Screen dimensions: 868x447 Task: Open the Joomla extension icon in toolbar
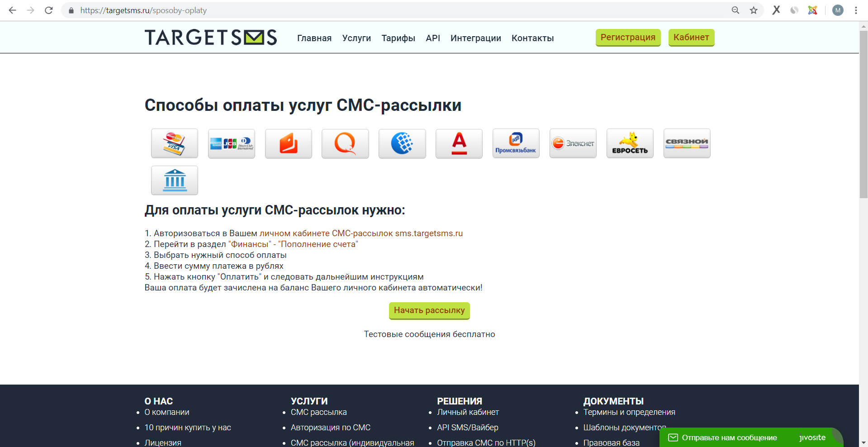(812, 10)
